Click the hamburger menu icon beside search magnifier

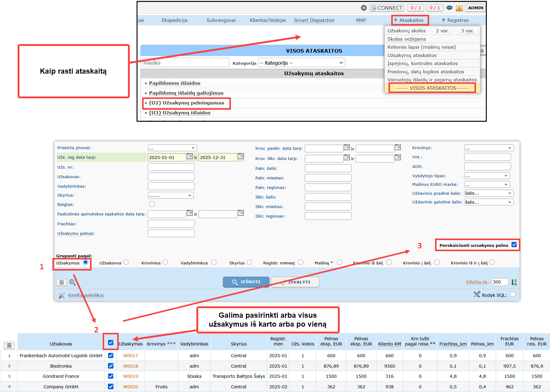(62, 282)
